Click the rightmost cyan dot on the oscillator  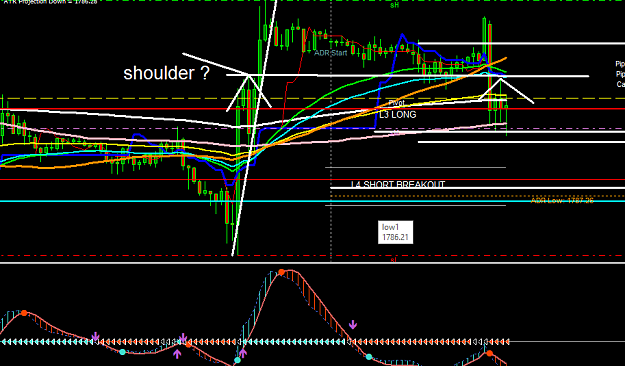coord(369,357)
